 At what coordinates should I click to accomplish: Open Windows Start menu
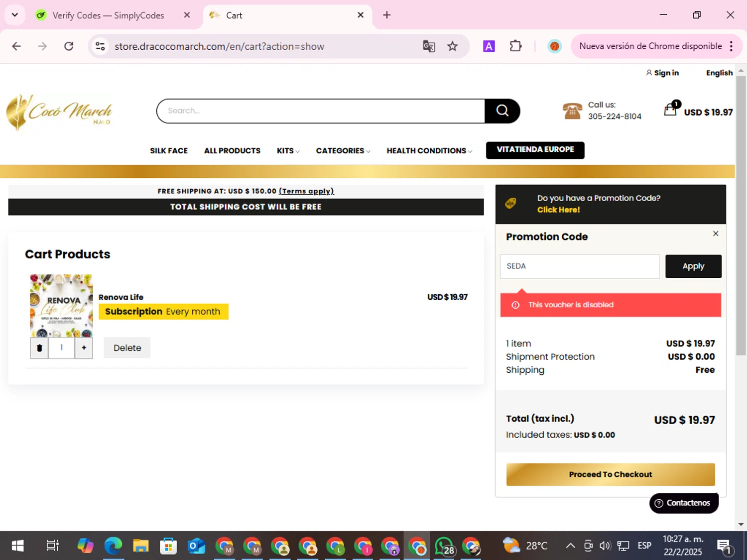click(17, 546)
